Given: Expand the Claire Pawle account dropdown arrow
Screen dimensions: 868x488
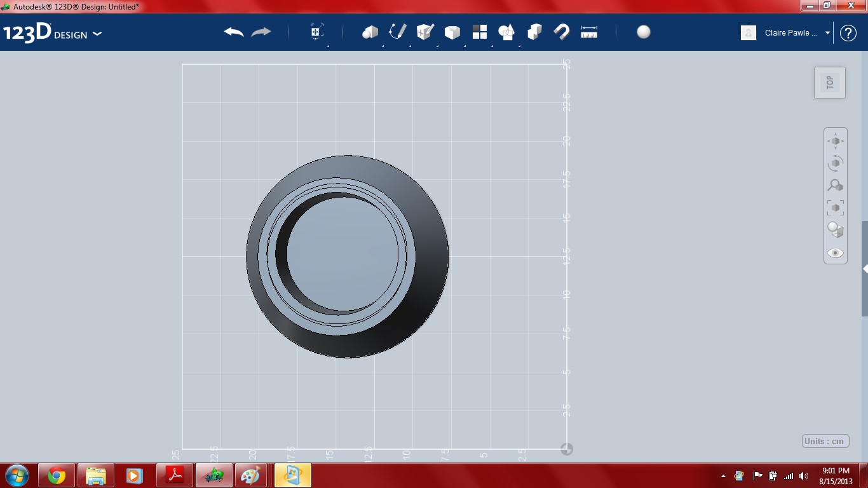Looking at the screenshot, I should point(828,33).
